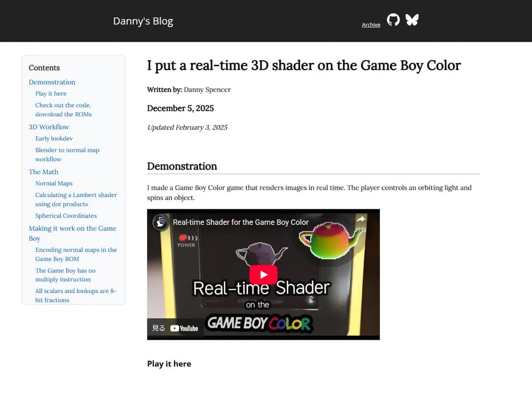Image resolution: width=532 pixels, height=399 pixels.
Task: Jump to the Demonstration section from Contents
Action: pyautogui.click(x=52, y=82)
